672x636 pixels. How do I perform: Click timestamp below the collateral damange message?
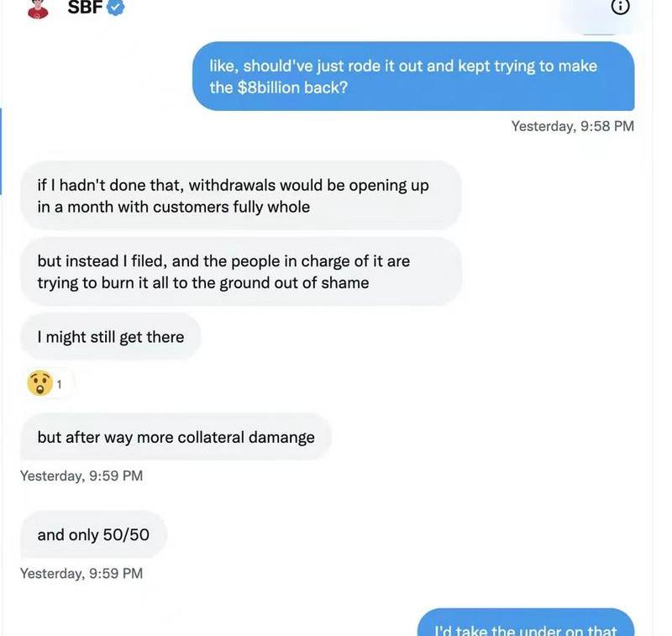81,476
